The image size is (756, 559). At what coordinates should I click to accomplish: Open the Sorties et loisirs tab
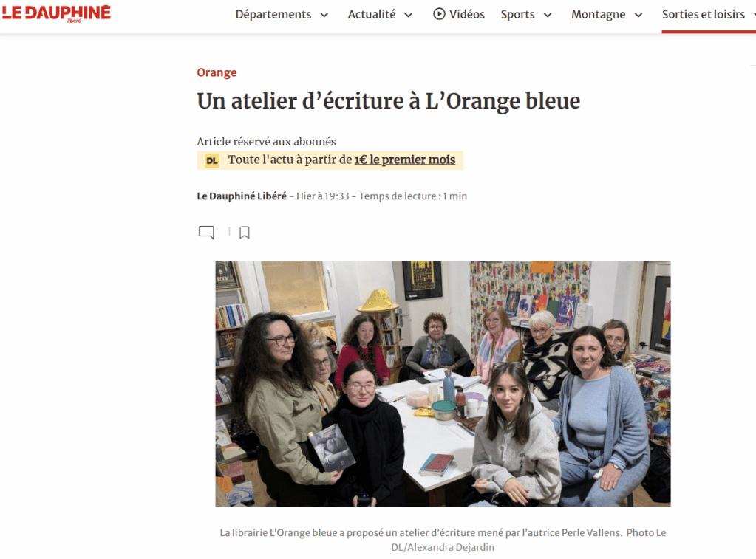[704, 15]
